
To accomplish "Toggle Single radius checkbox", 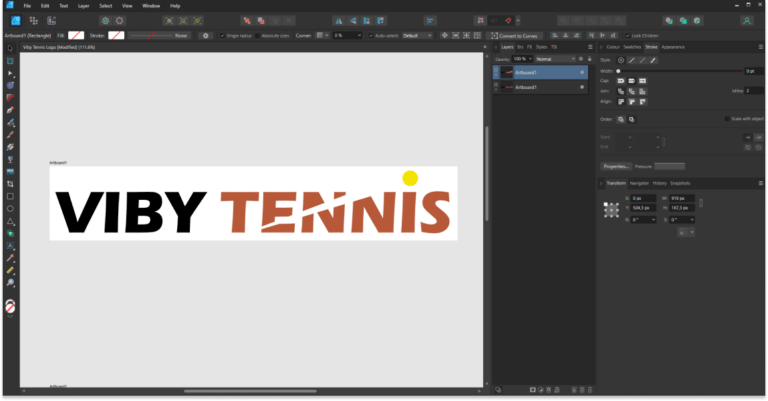I will pyautogui.click(x=222, y=36).
